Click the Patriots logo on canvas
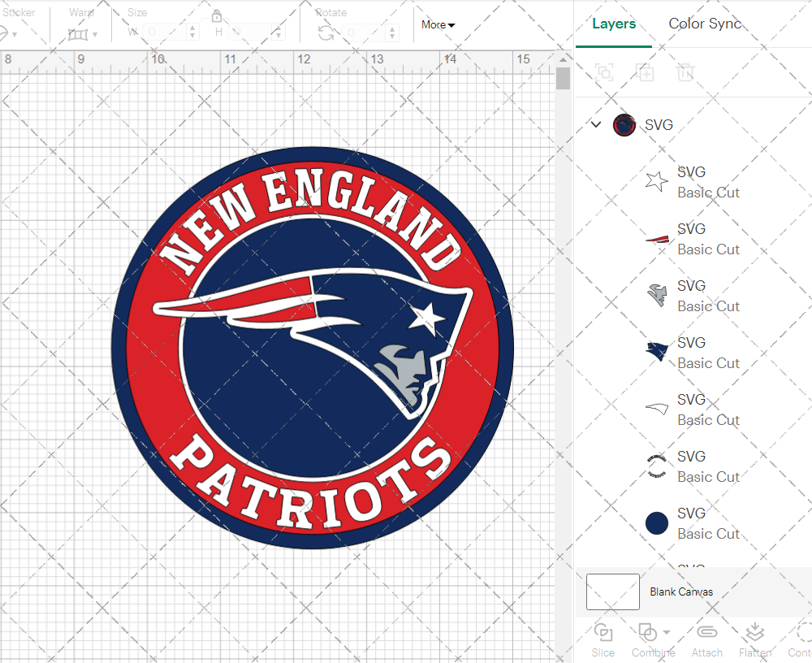The width and height of the screenshot is (812, 663). click(313, 348)
